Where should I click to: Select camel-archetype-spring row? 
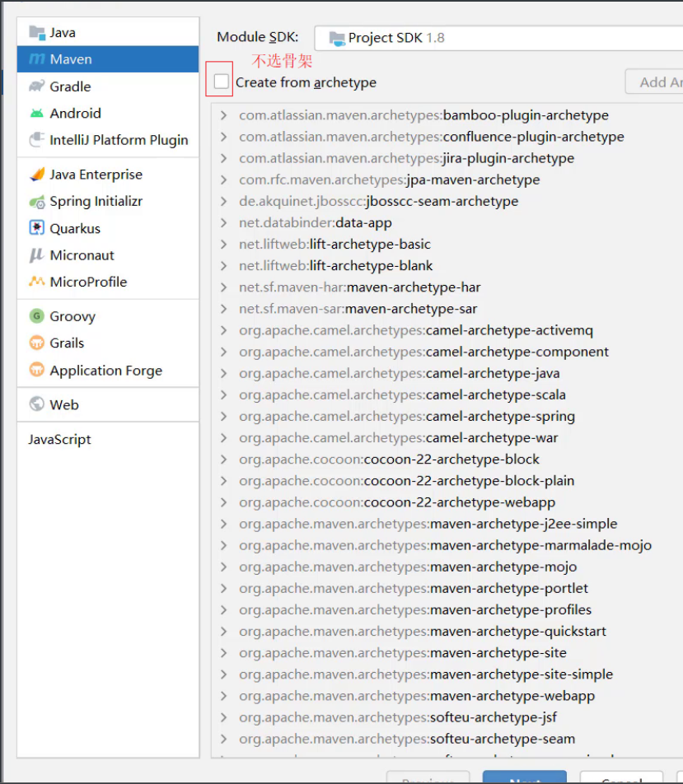point(447,417)
